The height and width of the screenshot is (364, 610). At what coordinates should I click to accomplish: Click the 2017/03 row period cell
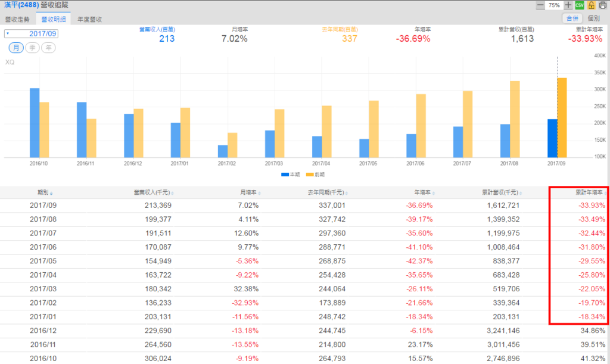pyautogui.click(x=43, y=289)
